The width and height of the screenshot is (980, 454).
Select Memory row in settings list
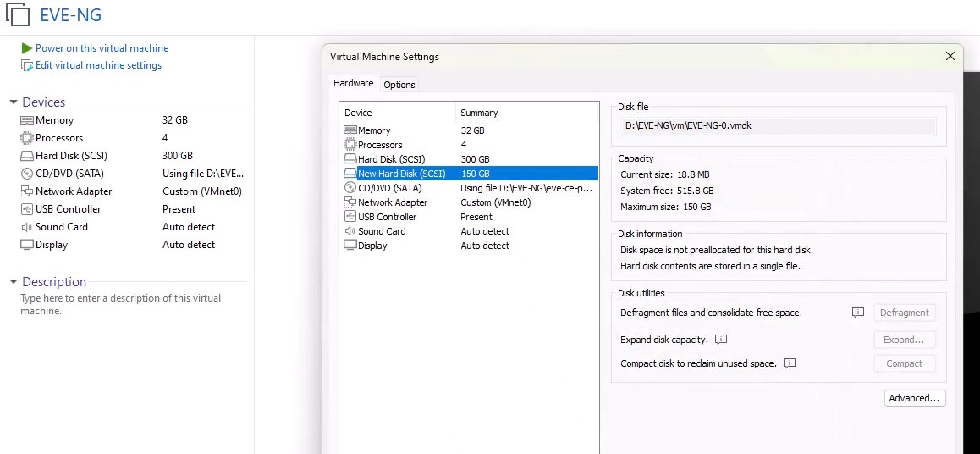(469, 130)
